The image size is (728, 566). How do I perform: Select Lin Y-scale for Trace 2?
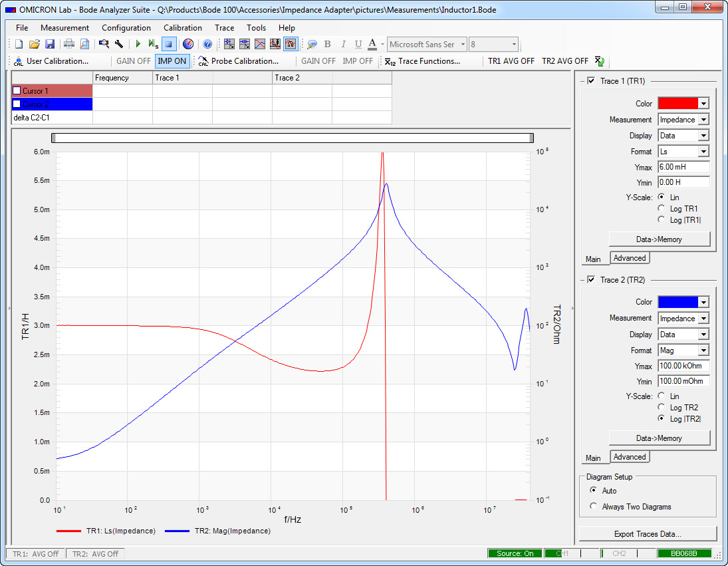(661, 396)
